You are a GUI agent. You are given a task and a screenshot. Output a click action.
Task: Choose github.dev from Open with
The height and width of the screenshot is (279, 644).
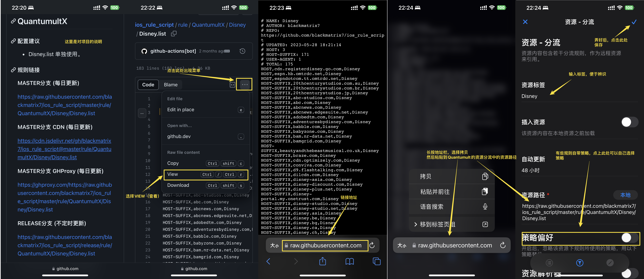206,137
